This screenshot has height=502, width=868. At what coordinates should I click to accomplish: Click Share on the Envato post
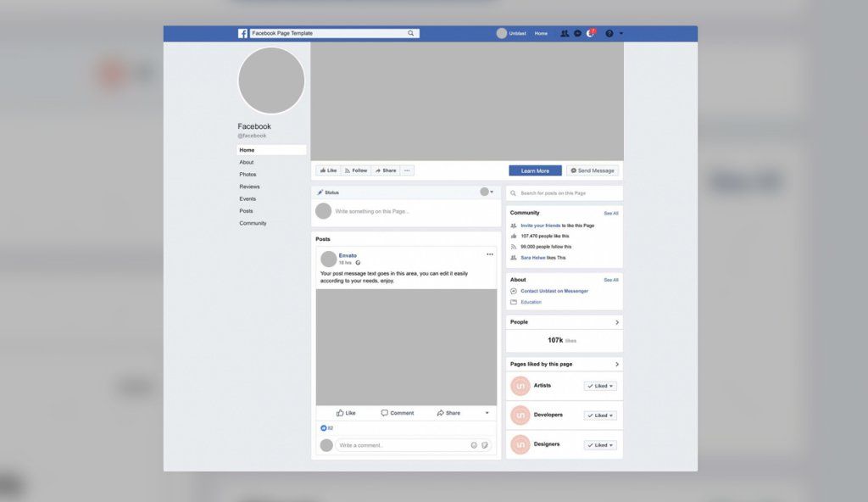448,413
